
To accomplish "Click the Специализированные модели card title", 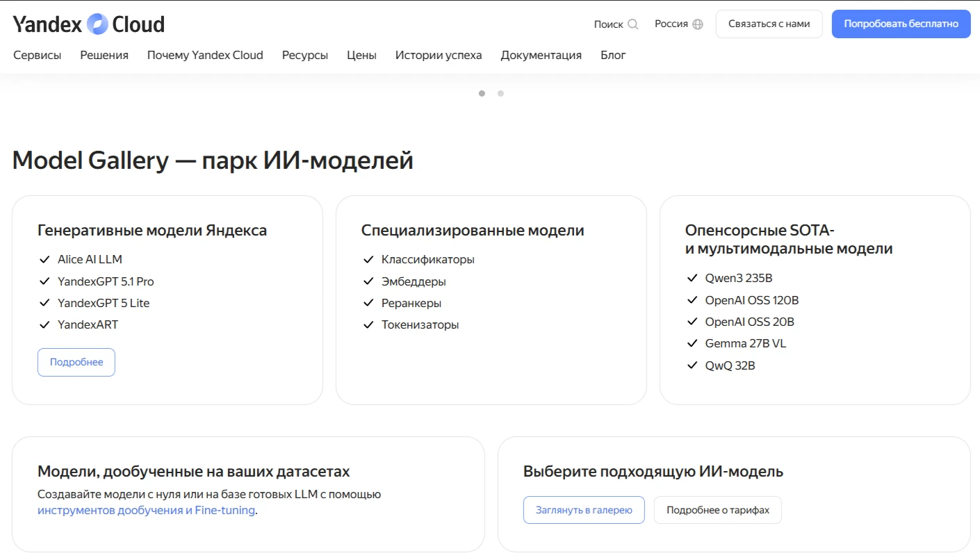I will pos(473,231).
